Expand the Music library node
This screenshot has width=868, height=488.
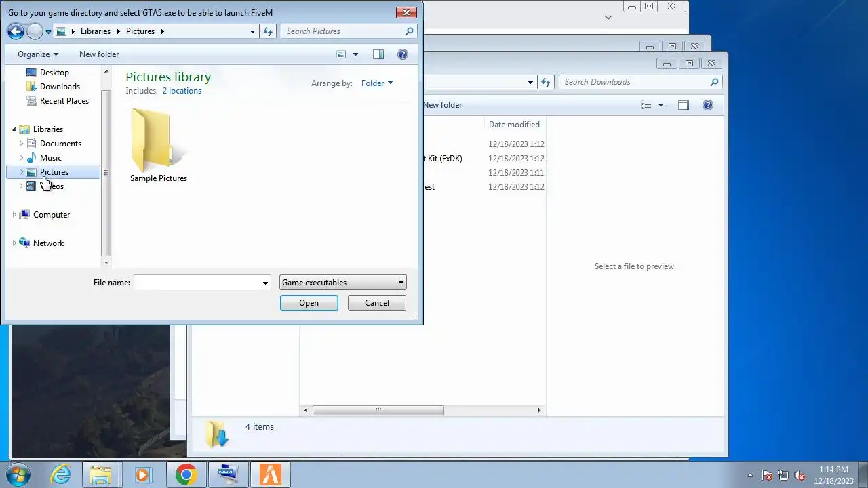21,158
